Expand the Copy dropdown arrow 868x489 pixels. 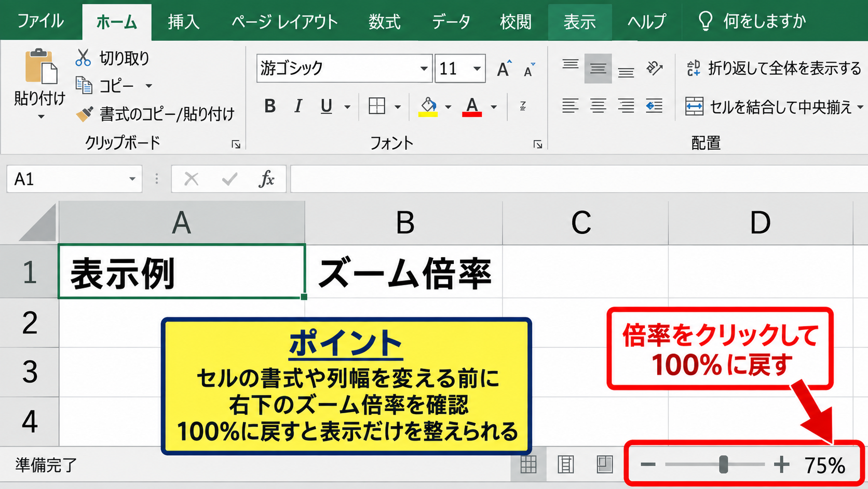click(x=149, y=86)
